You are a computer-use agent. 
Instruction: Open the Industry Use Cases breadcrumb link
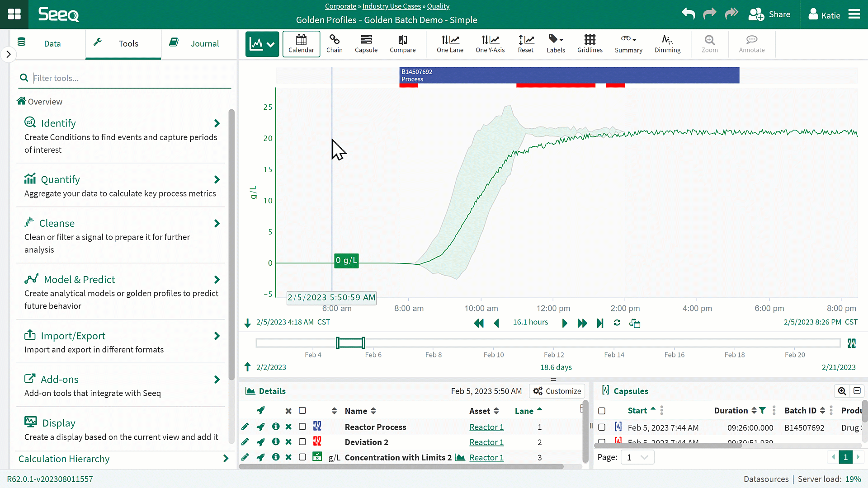coord(392,6)
